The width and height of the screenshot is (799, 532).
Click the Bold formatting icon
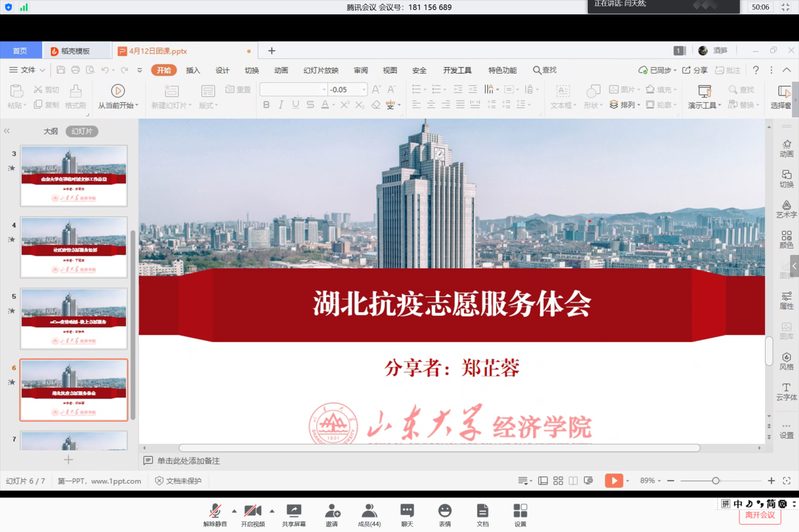pos(267,106)
